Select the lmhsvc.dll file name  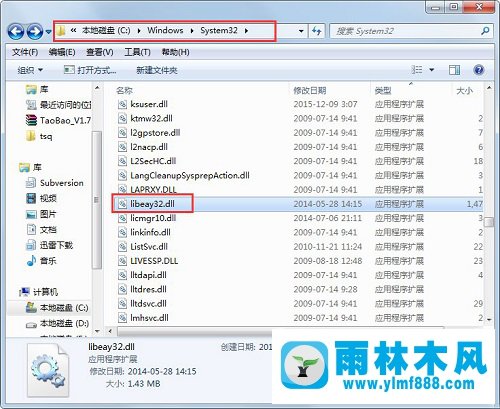point(149,318)
